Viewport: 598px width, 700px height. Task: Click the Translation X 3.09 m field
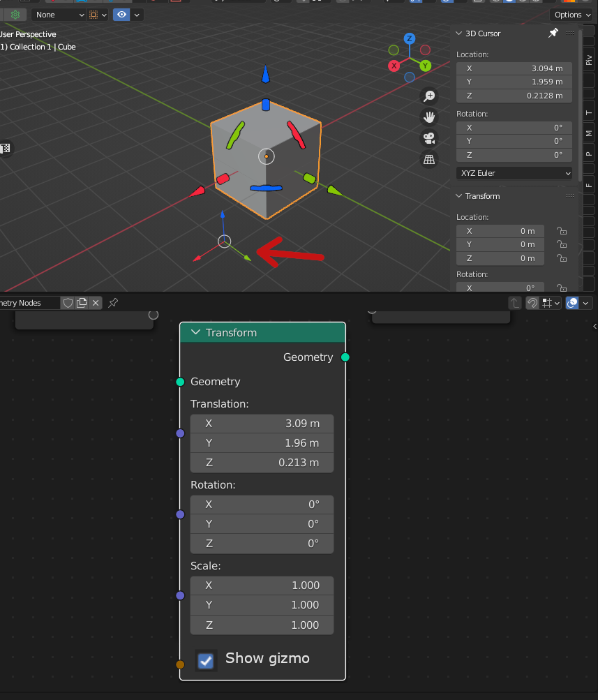point(262,424)
